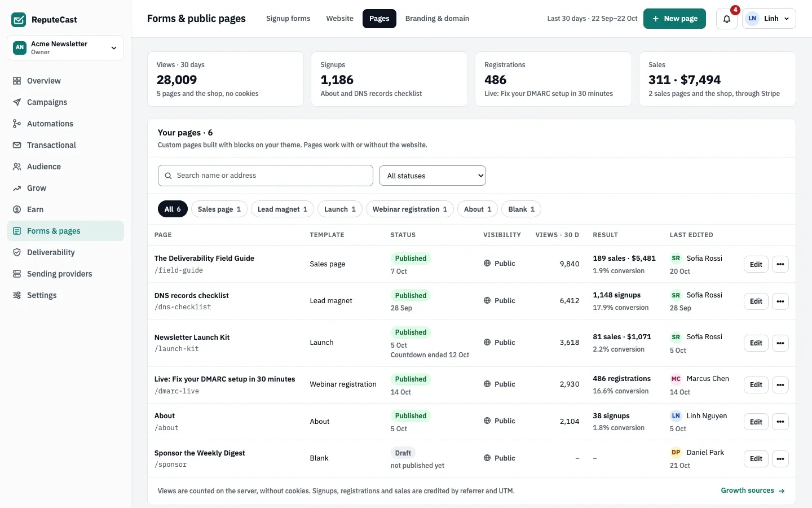
Task: Filter by Sales page chip
Action: point(219,209)
